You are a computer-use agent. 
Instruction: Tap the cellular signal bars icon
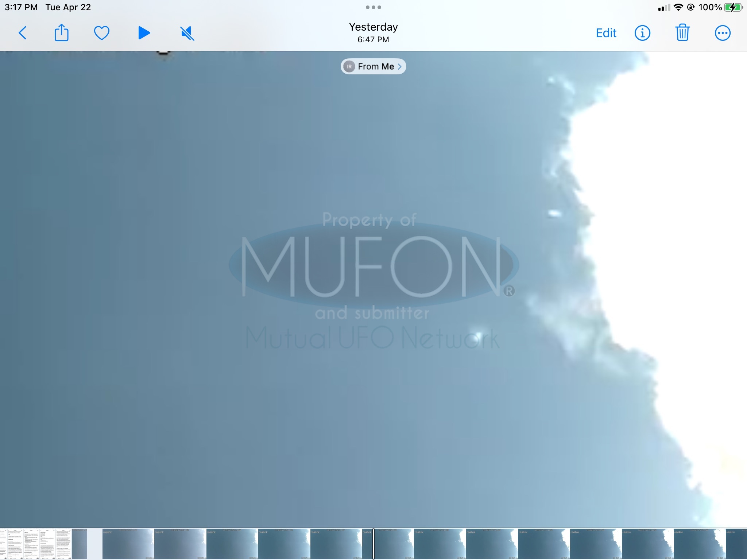tap(664, 7)
